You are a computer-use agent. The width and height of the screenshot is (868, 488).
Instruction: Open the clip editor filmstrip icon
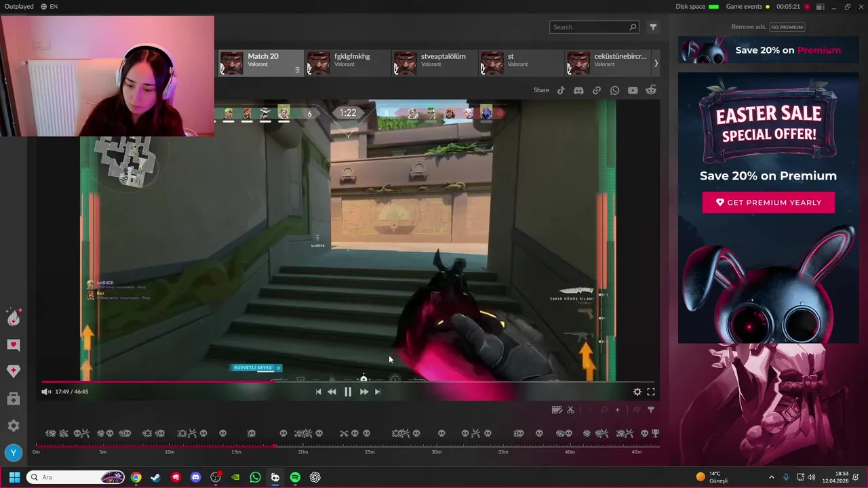pyautogui.click(x=557, y=409)
